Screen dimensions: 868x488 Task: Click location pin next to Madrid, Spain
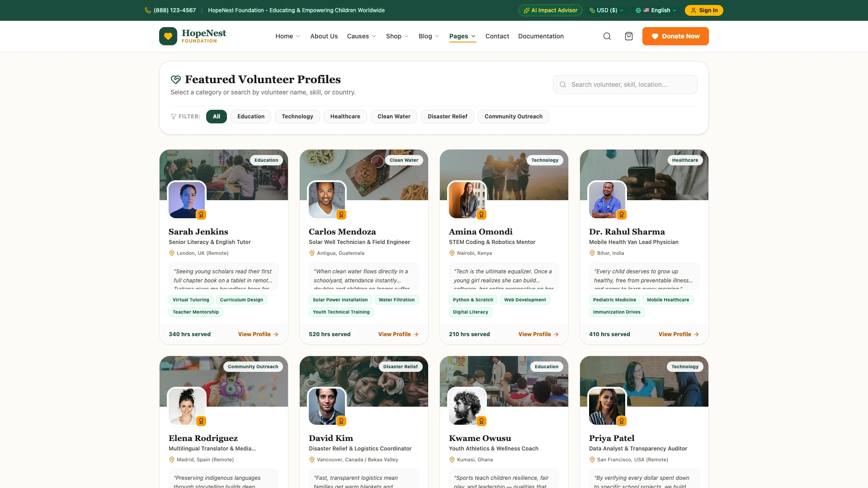point(172,460)
